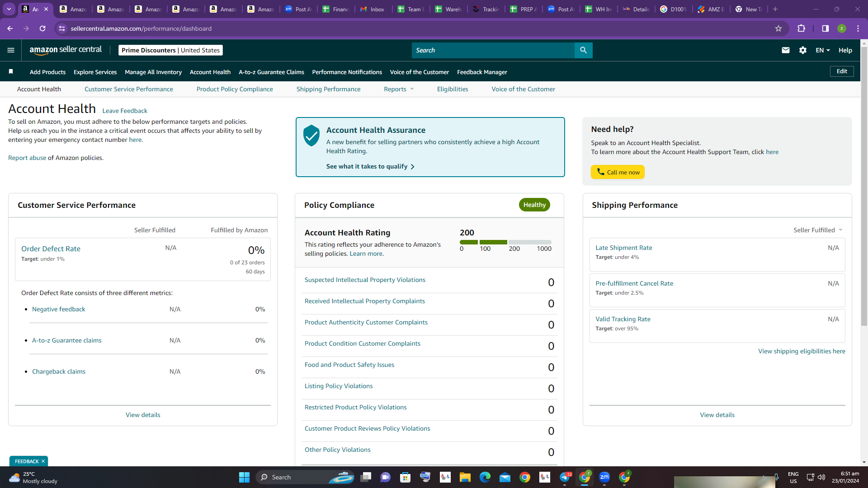868x488 pixels.
Task: Open the Order Defect Rate link
Action: [x=51, y=249]
